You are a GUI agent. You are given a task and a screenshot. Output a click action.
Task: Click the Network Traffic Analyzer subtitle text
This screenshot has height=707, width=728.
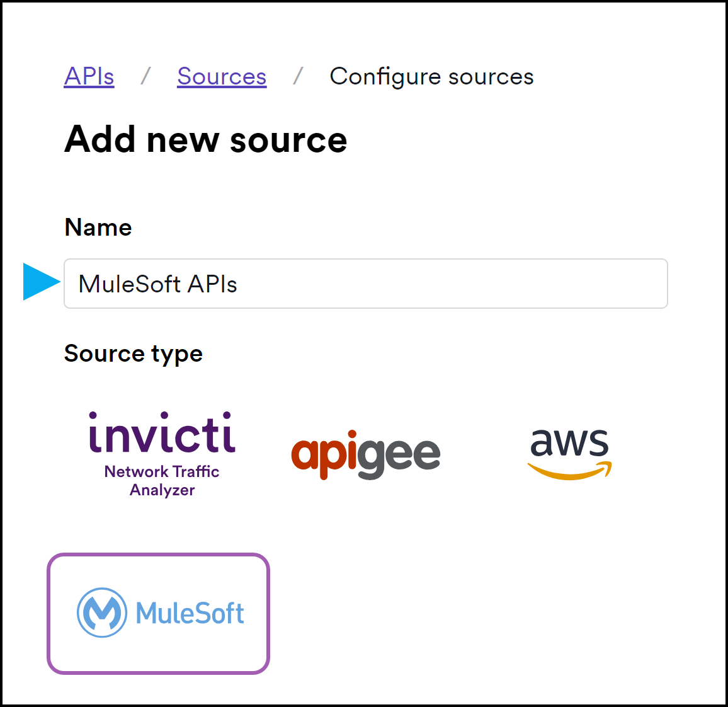tap(162, 481)
